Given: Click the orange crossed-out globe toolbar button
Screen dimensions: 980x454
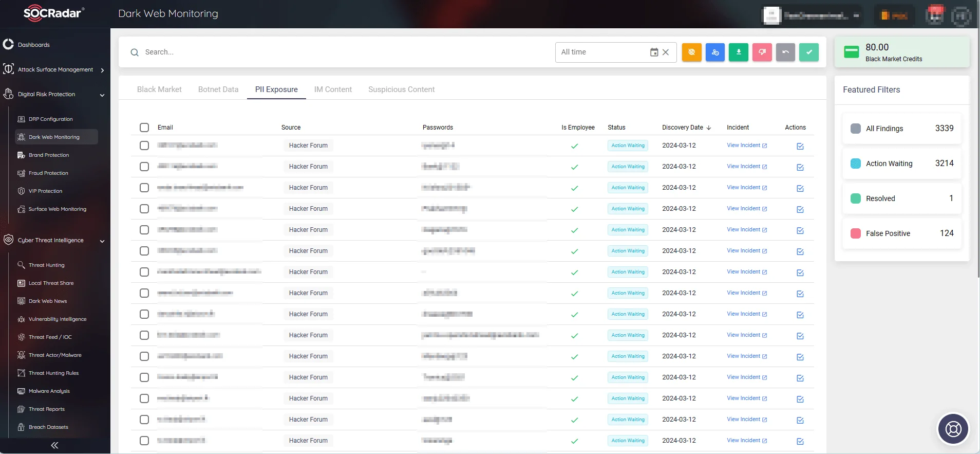Looking at the screenshot, I should (692, 52).
